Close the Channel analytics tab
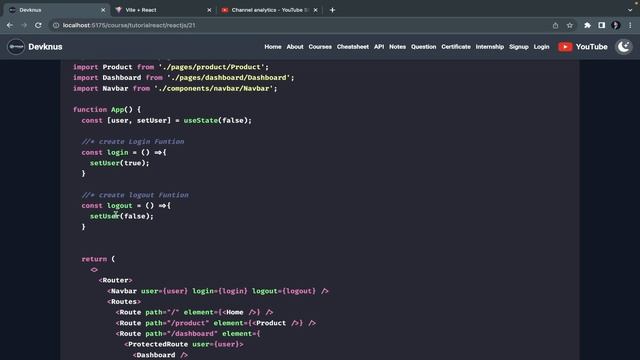The image size is (640, 360). pyautogui.click(x=316, y=10)
